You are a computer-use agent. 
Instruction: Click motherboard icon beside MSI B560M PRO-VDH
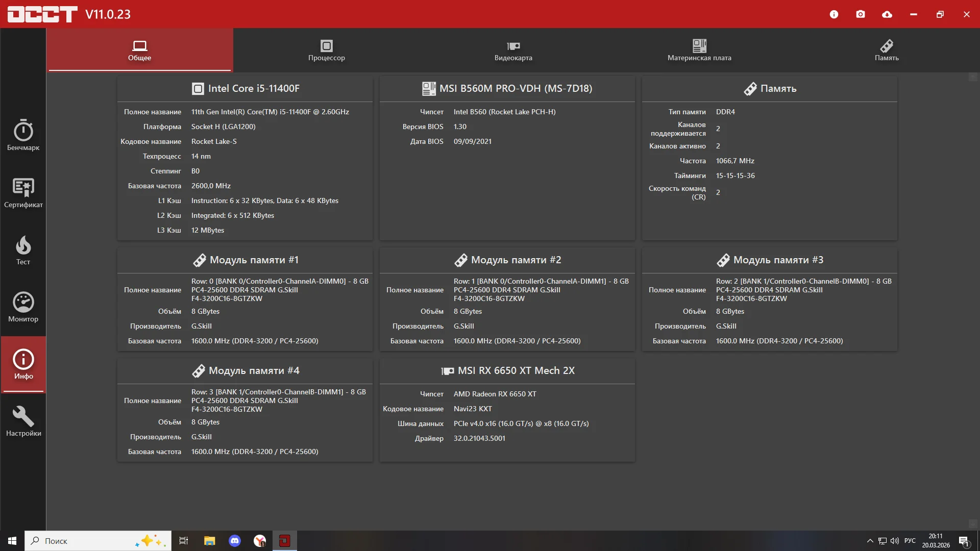429,89
